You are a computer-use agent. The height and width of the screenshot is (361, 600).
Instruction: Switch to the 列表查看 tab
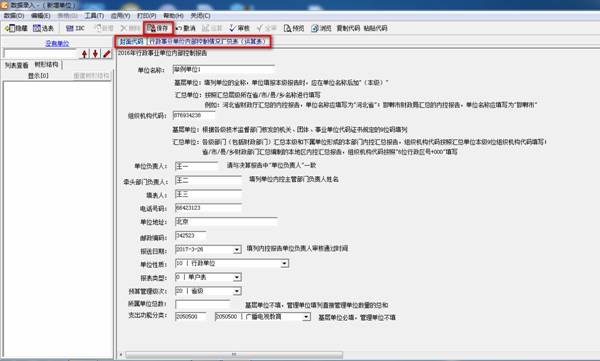click(17, 65)
